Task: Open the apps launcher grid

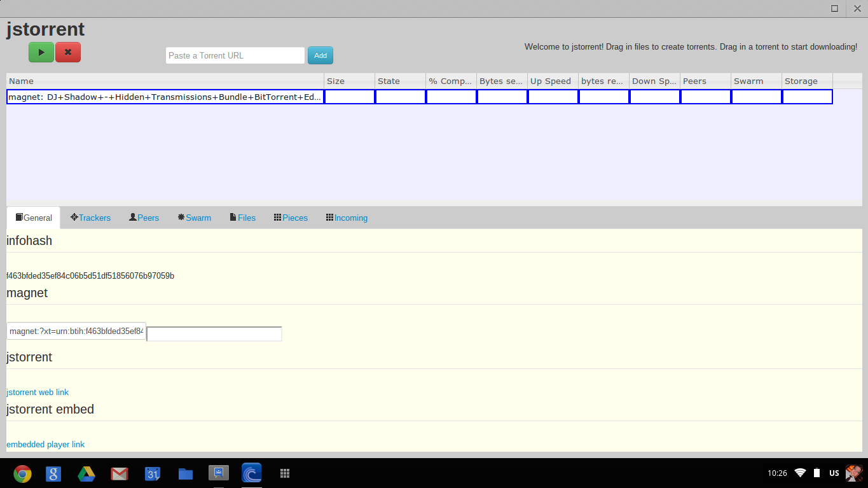Action: 285,473
